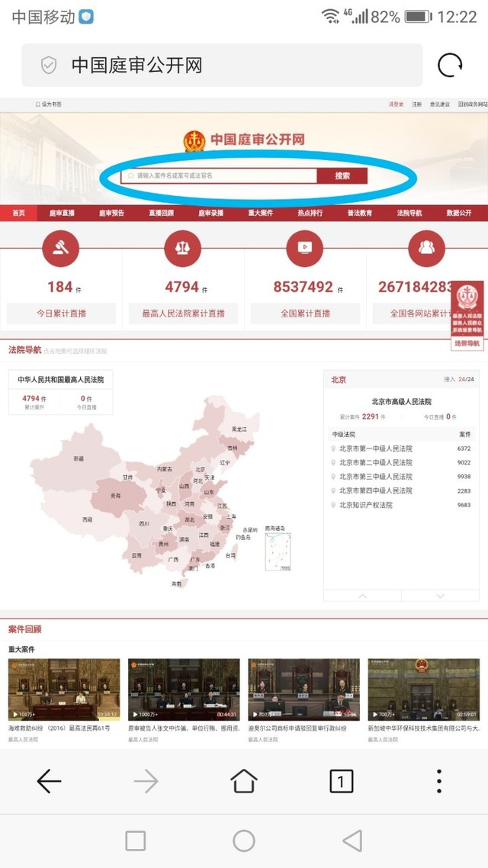Open the 热点排行 nav tab
Viewport: 488px width, 868px height.
310,213
